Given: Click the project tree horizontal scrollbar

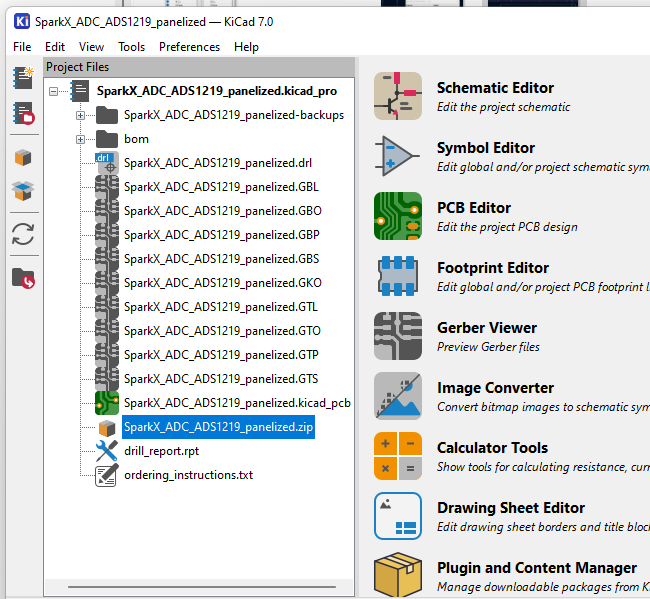Looking at the screenshot, I should point(202,587).
